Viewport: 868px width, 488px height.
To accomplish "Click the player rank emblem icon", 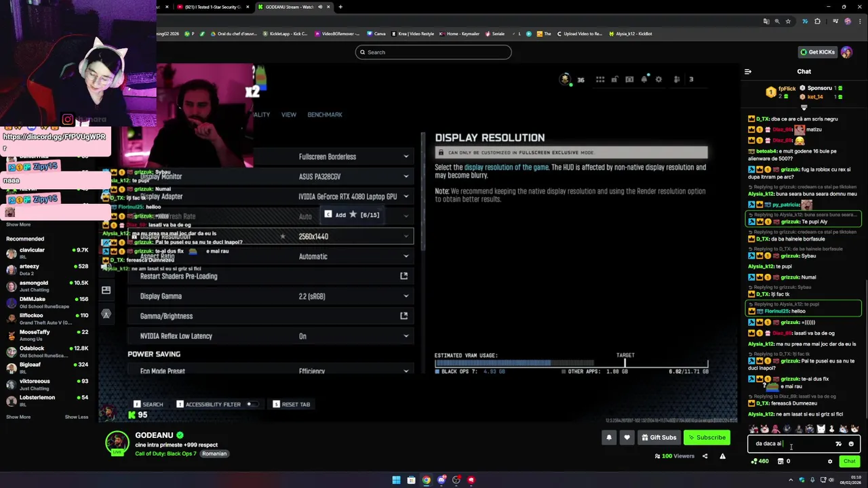I will coord(565,79).
